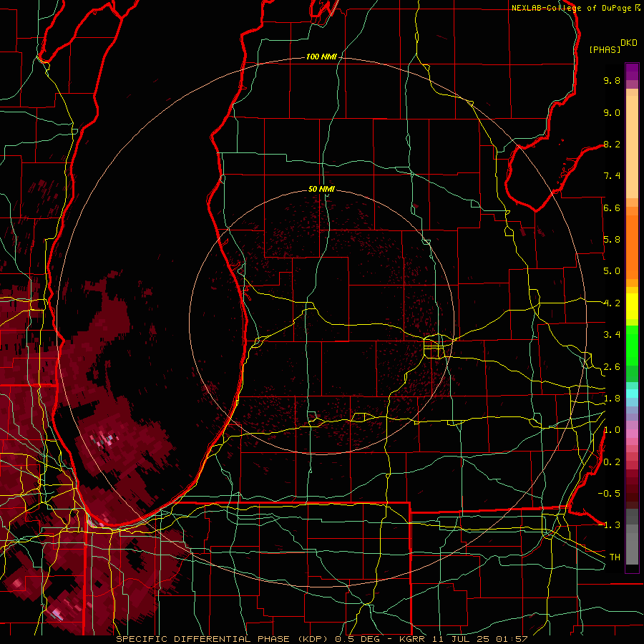Click the purple top band of the color scale
This screenshot has height=644, width=644.
coord(632,72)
